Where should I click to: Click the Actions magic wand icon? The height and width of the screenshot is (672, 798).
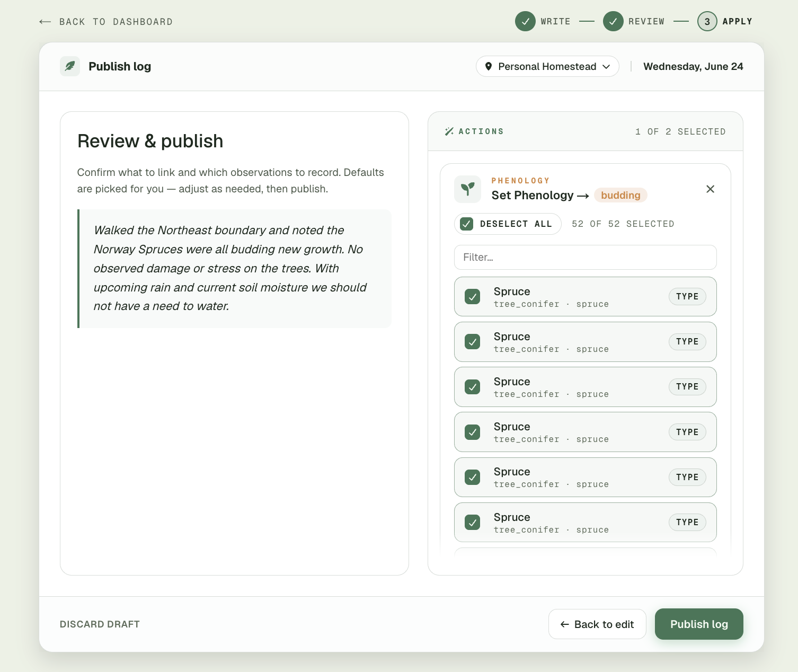[449, 131]
